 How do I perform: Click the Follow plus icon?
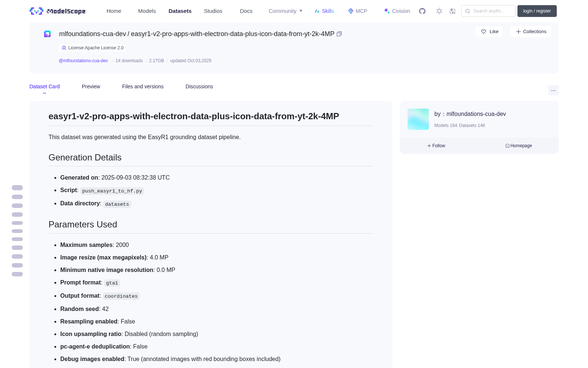point(429,146)
